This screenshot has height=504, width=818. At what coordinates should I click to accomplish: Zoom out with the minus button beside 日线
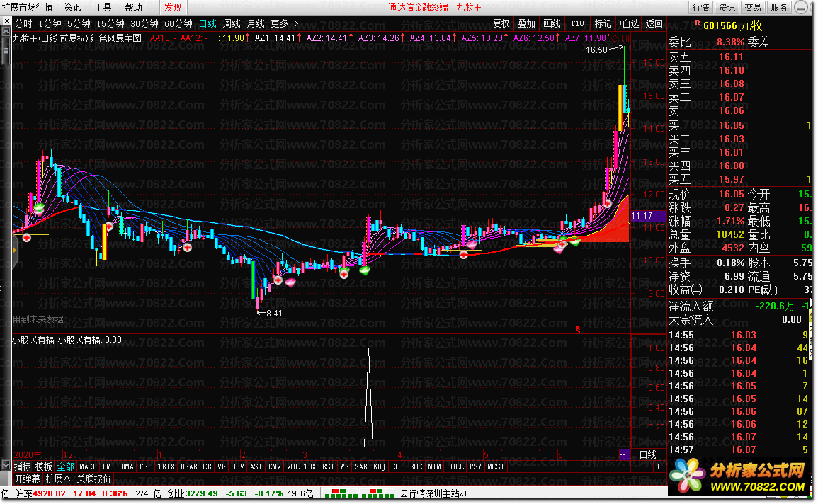click(x=648, y=466)
